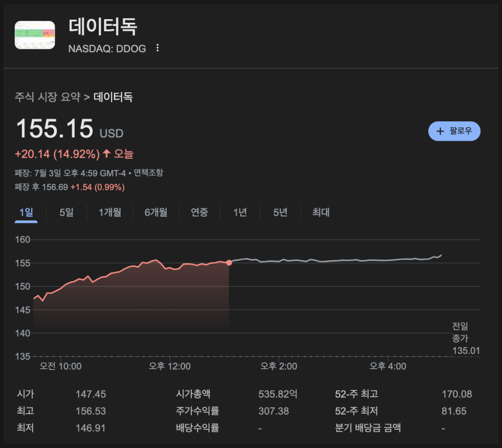Select the 최대 chart range tab

tap(321, 212)
